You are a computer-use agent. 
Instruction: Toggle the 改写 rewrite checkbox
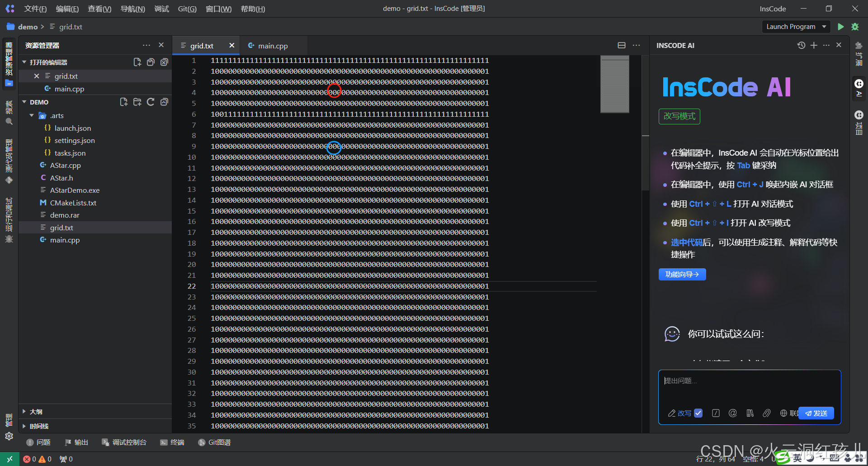pyautogui.click(x=698, y=413)
